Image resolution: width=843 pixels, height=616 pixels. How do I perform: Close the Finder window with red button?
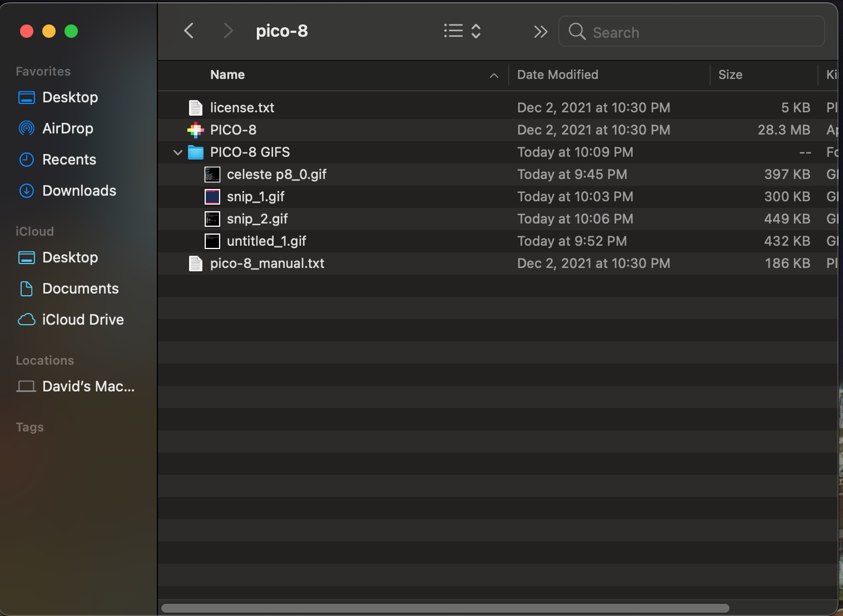[27, 31]
